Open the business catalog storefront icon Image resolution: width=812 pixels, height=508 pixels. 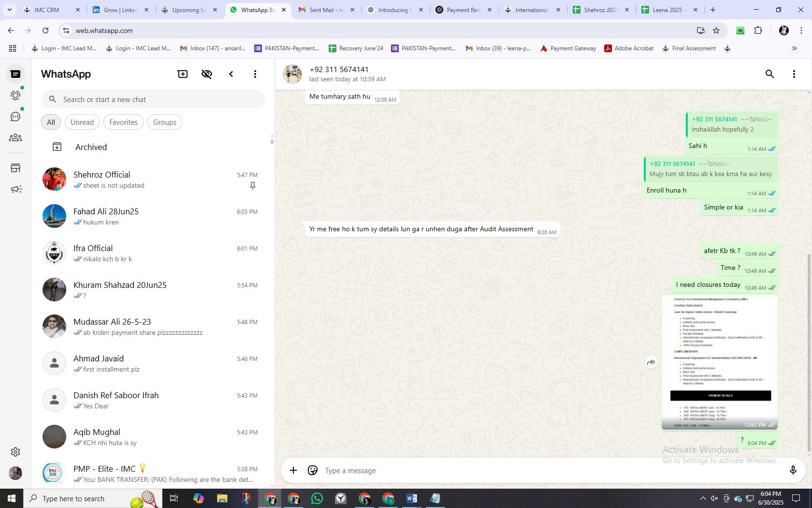click(x=15, y=168)
